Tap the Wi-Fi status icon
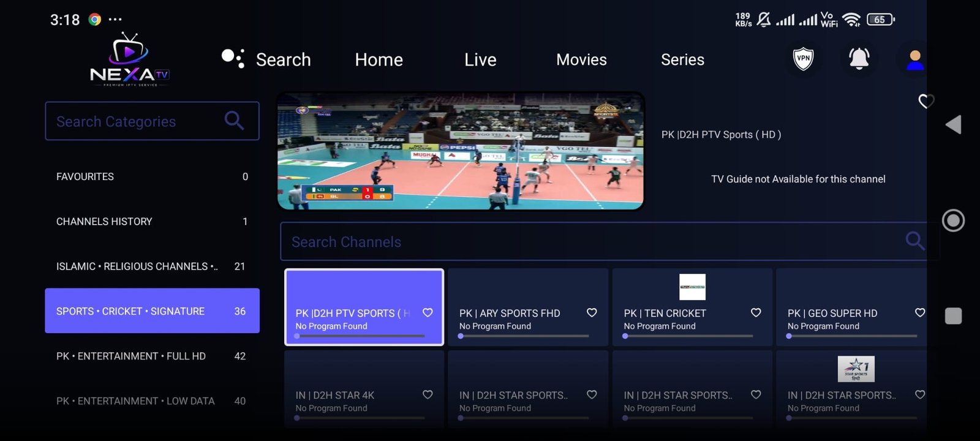 851,20
